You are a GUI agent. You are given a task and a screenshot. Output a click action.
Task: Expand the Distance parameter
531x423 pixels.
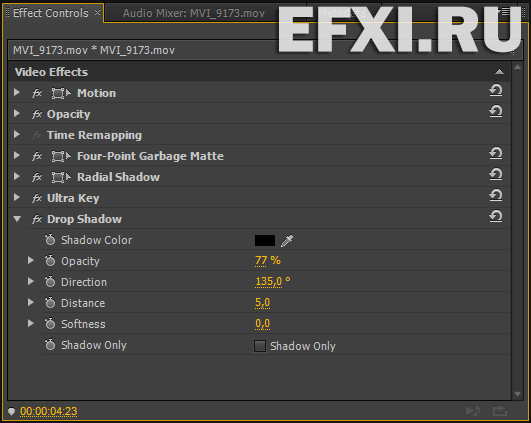(x=30, y=302)
